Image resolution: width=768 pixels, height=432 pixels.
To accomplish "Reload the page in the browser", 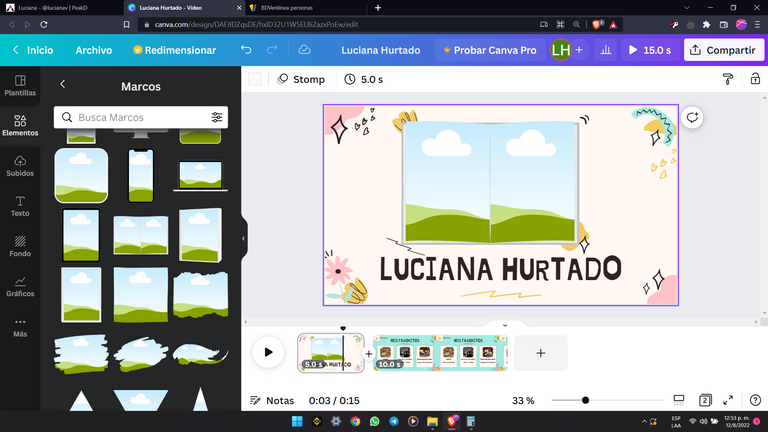I will (44, 24).
